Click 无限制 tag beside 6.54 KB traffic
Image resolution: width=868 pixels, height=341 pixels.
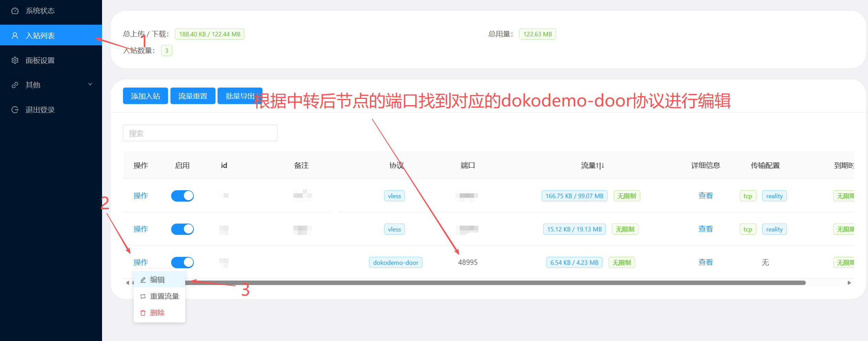(622, 263)
